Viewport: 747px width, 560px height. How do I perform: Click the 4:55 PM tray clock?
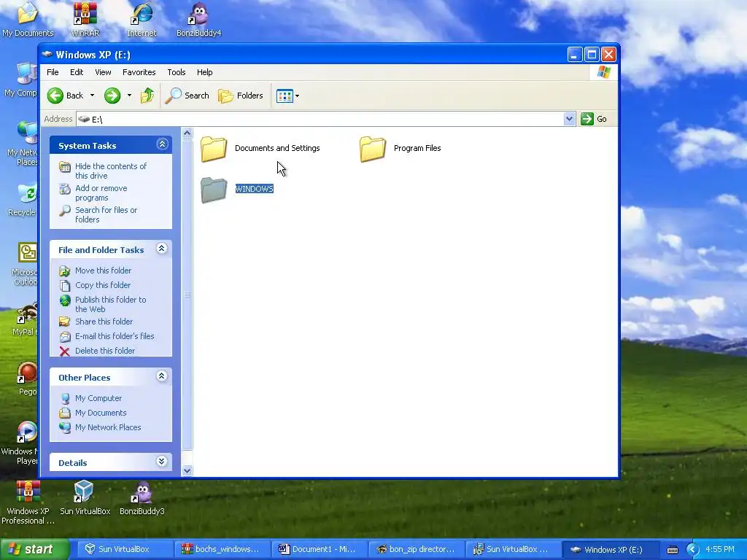click(720, 550)
